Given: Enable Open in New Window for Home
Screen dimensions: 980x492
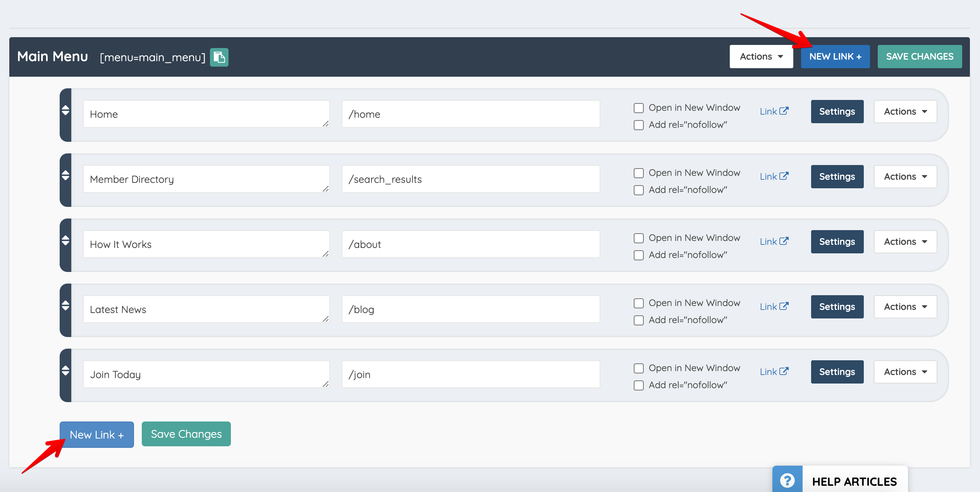Looking at the screenshot, I should click(638, 108).
